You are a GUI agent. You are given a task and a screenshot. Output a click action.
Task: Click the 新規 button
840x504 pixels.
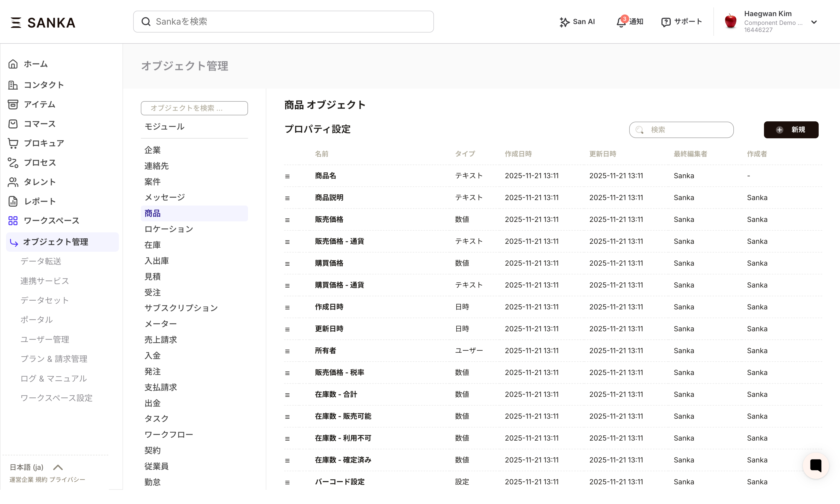[791, 129]
